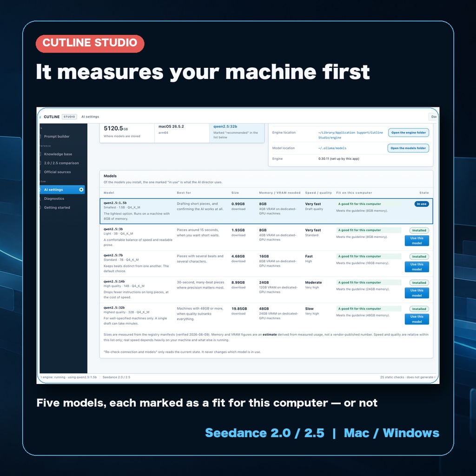This screenshot has height=476, width=476.
Task: Click the Installed badge in the qwen2.5:14b row
Action: tap(419, 283)
